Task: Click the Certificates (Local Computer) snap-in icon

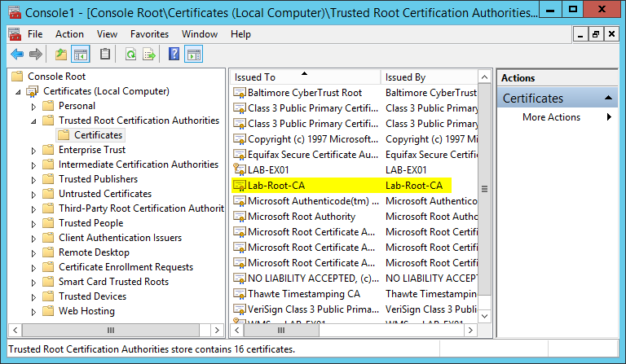Action: 33,91
